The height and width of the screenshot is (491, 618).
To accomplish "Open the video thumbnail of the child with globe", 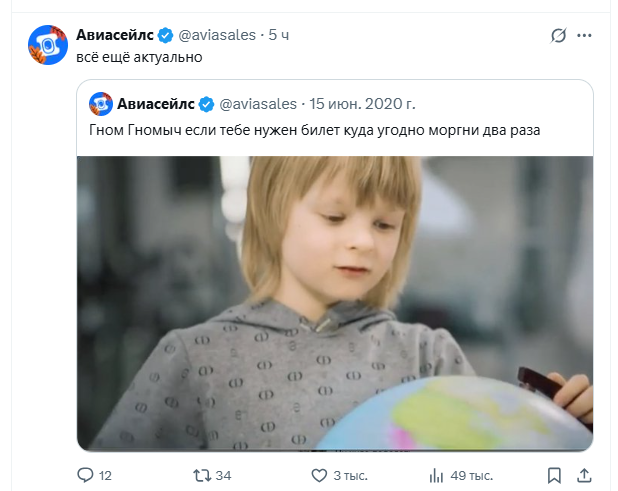I will [x=335, y=303].
